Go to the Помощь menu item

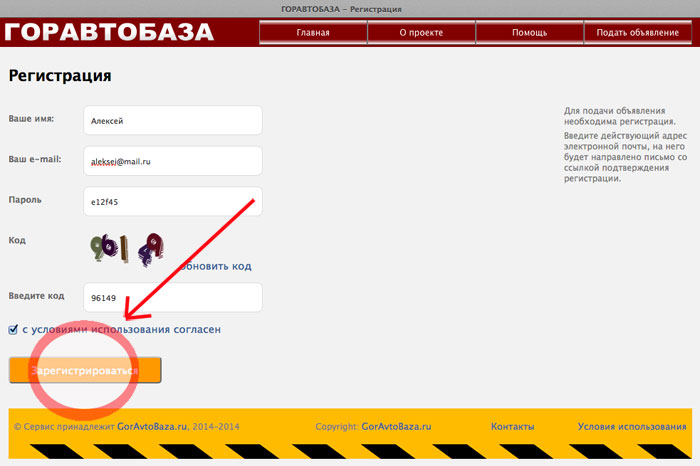click(x=529, y=33)
